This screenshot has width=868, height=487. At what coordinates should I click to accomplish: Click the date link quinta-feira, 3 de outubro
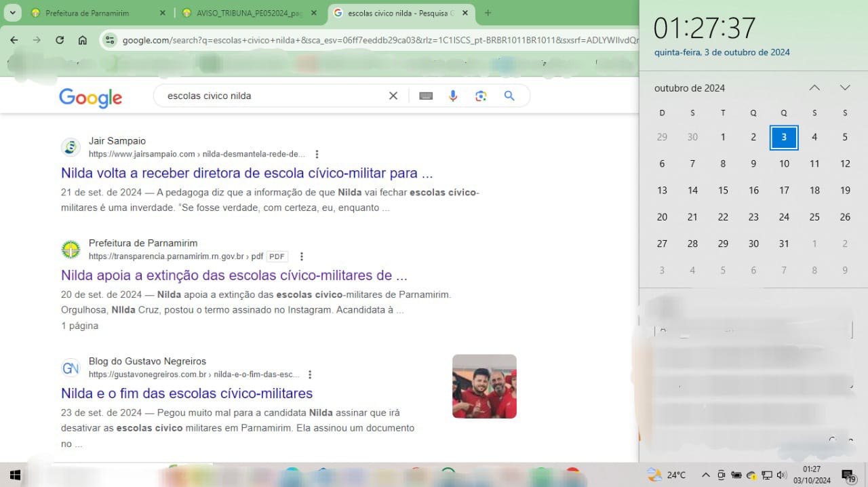pyautogui.click(x=722, y=52)
